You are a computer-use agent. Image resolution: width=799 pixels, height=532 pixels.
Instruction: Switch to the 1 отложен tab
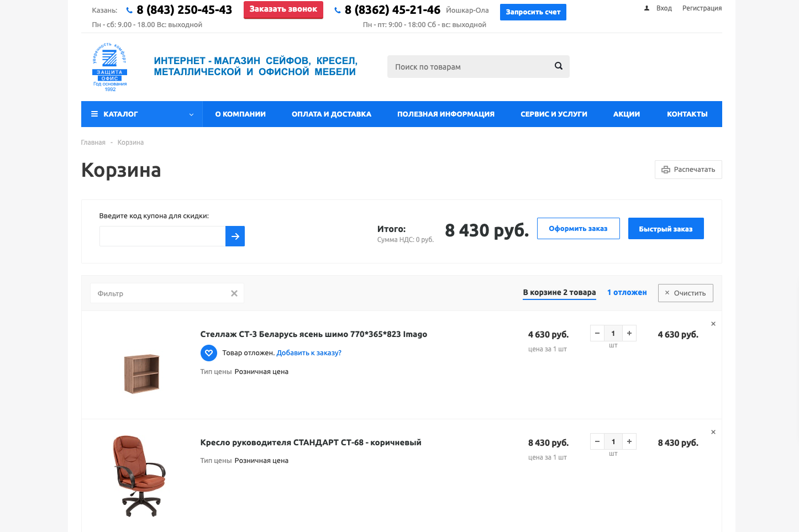[x=627, y=292]
